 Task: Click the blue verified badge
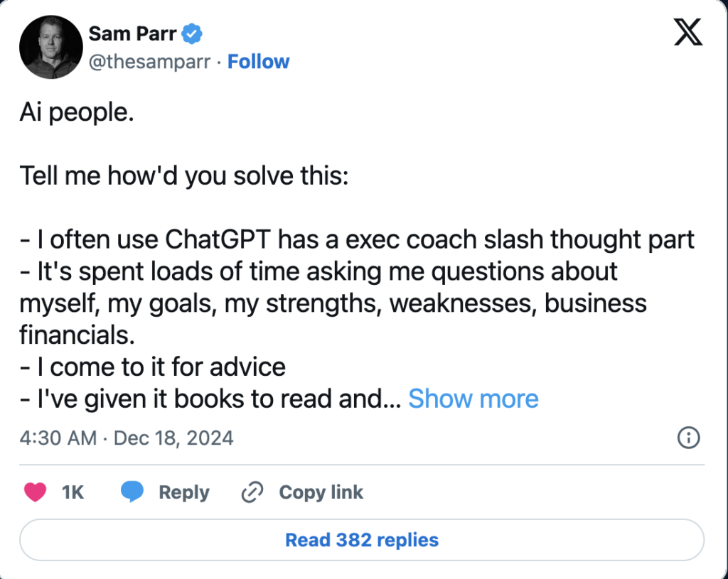[x=192, y=34]
